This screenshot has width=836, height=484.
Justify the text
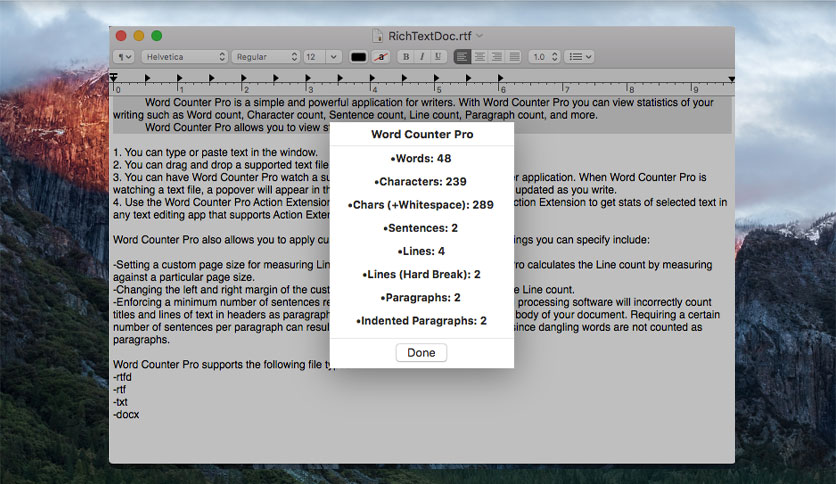point(514,57)
